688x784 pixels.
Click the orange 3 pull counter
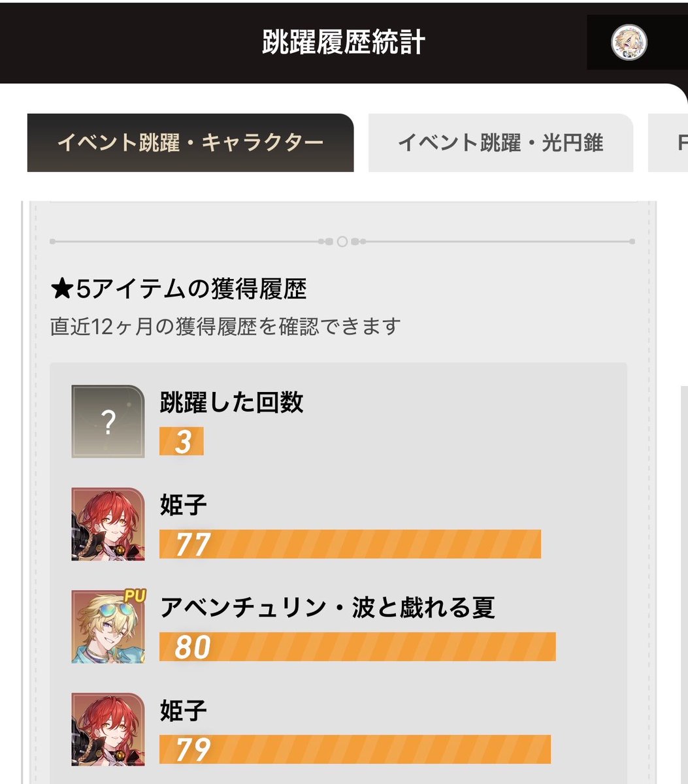point(182,442)
